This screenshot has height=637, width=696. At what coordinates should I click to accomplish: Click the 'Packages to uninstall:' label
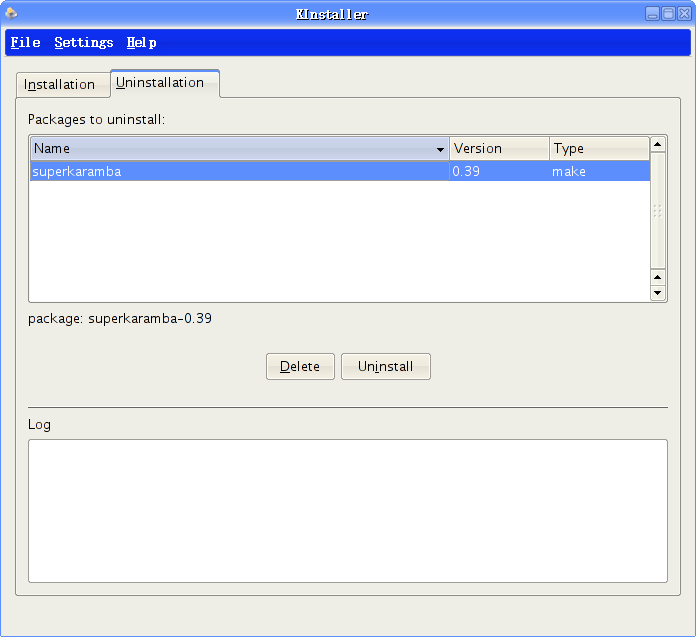point(96,119)
